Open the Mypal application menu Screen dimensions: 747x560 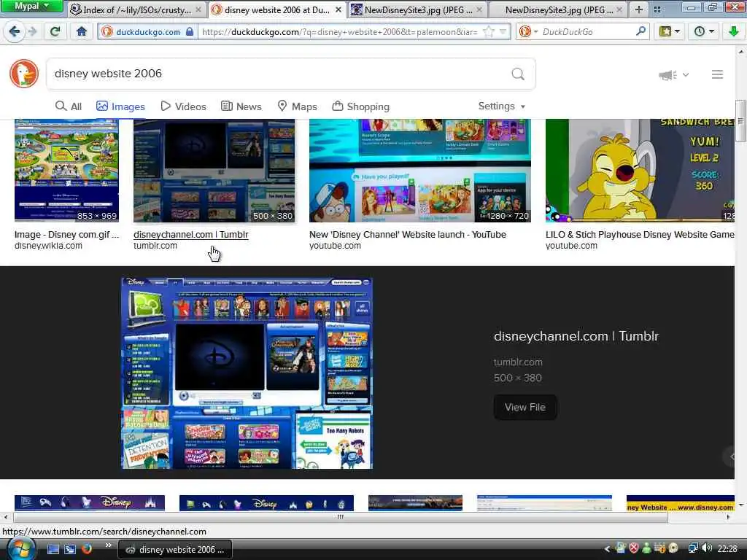tap(31, 6)
